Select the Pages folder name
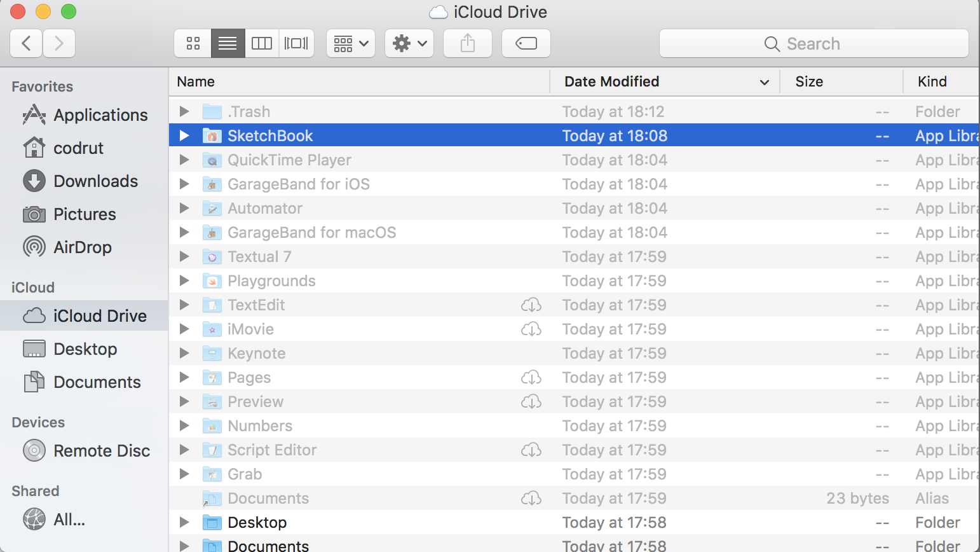This screenshot has height=552, width=980. (x=249, y=378)
